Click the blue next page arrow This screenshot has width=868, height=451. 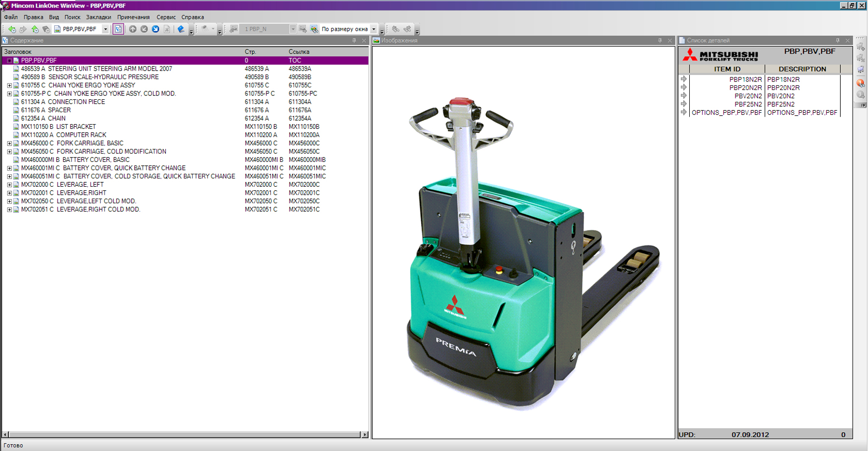click(155, 29)
